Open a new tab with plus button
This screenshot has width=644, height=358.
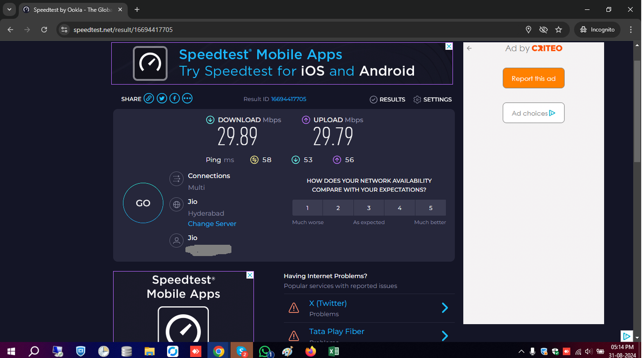coord(137,10)
